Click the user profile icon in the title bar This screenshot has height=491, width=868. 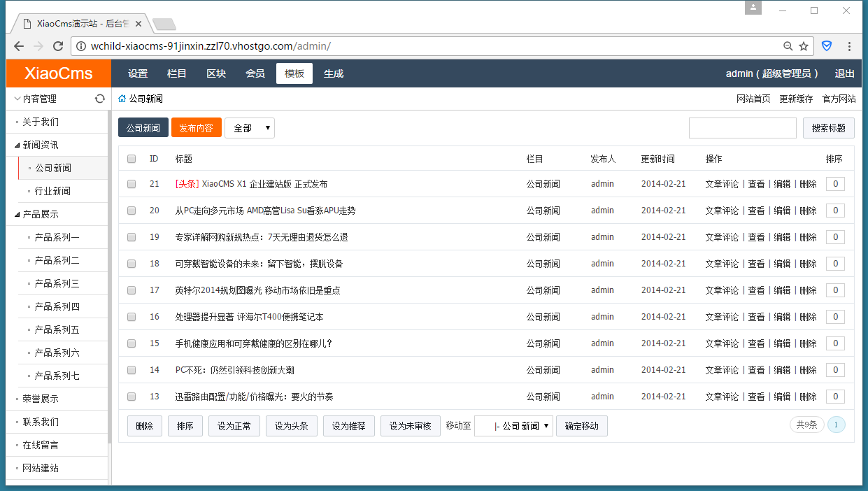753,8
